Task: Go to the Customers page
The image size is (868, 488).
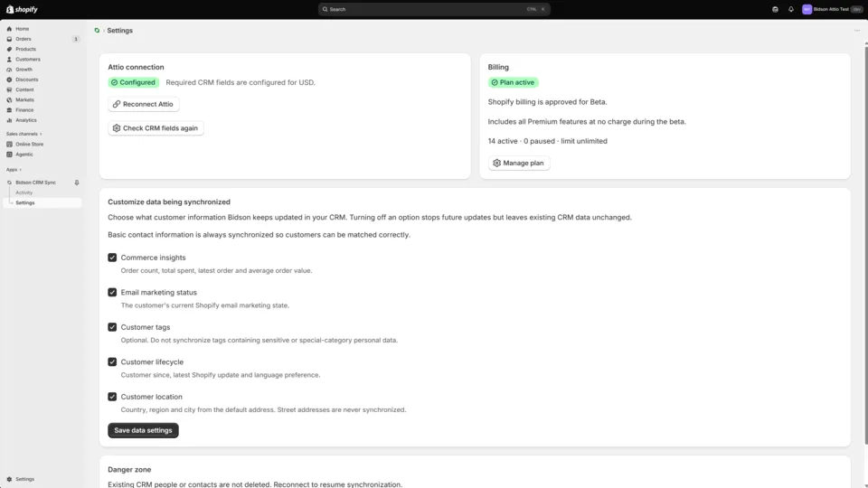Action: pos(42,60)
